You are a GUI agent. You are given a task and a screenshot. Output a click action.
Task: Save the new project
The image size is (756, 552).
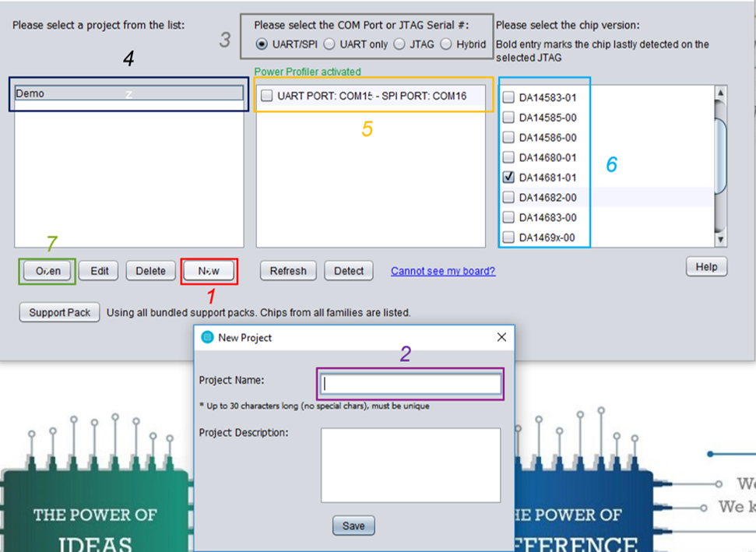(353, 526)
